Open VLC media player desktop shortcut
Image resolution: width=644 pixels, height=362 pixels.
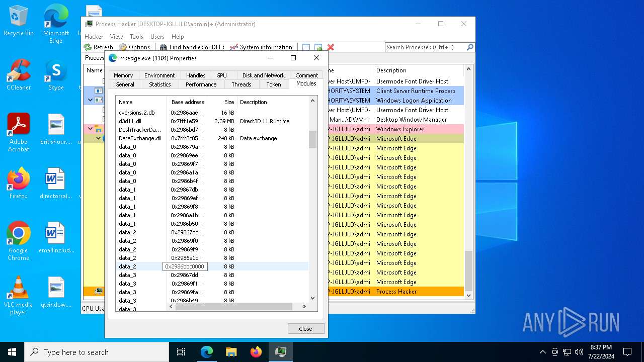[x=19, y=296]
